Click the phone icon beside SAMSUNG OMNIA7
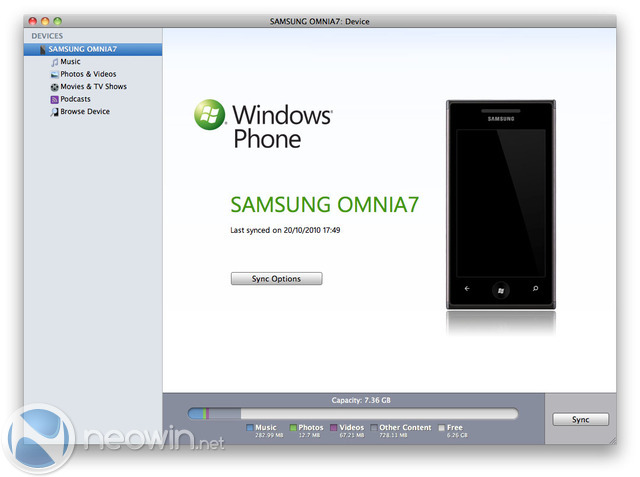The image size is (640, 477). [x=43, y=49]
